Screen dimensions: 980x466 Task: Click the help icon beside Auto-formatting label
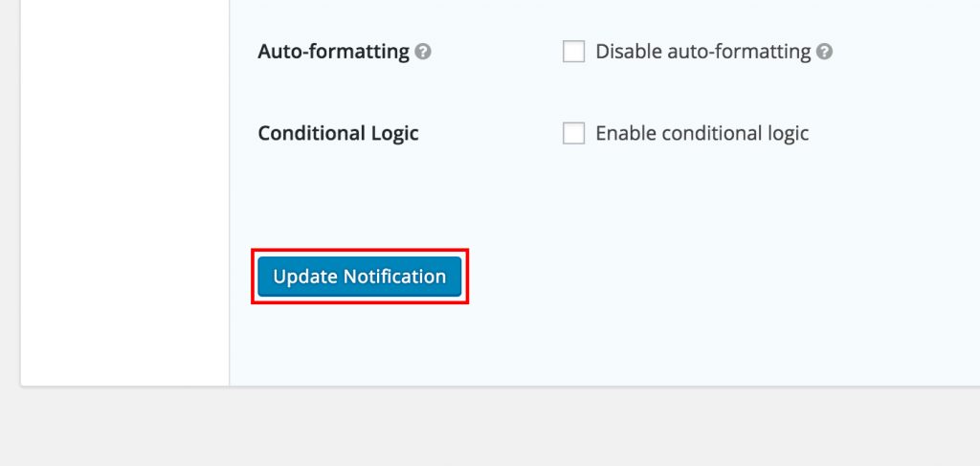tap(423, 52)
